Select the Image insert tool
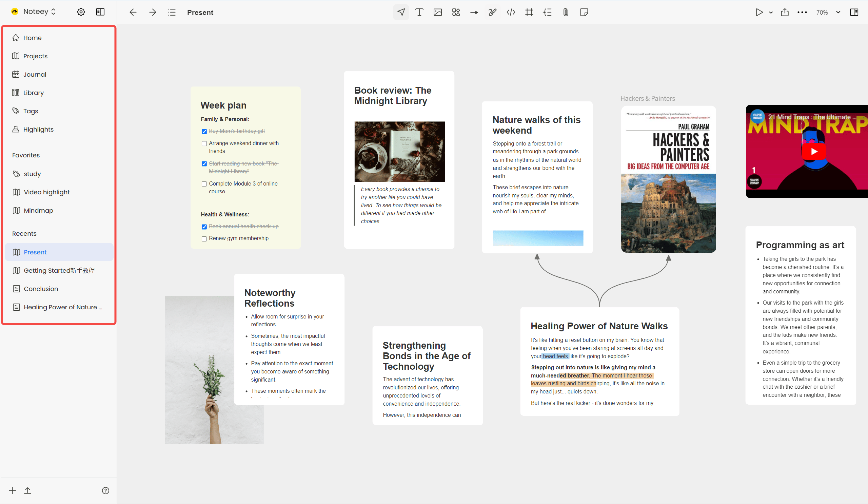Image resolution: width=868 pixels, height=504 pixels. (x=437, y=13)
